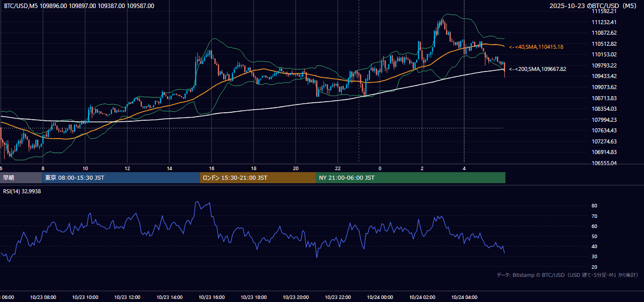Click RSI axis level 70

594,216
